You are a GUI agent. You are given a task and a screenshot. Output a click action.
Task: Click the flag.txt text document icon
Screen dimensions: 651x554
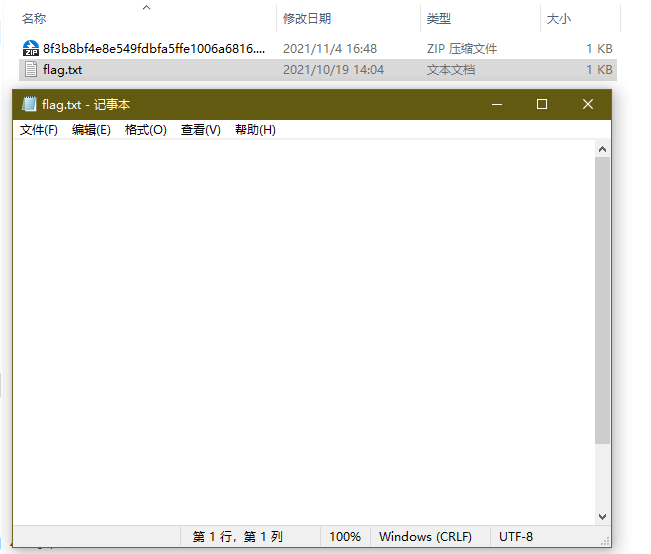tap(31, 69)
